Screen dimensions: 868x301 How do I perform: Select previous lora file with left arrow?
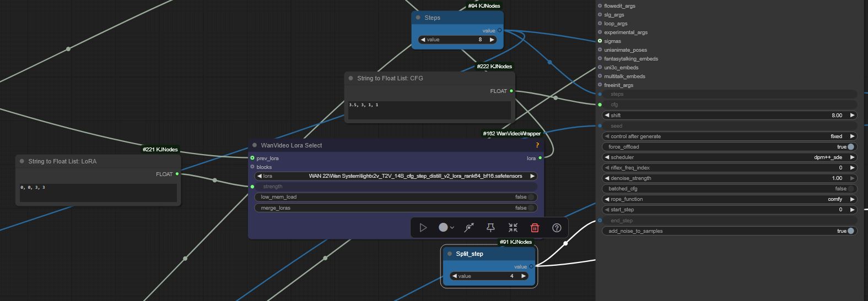pyautogui.click(x=259, y=176)
